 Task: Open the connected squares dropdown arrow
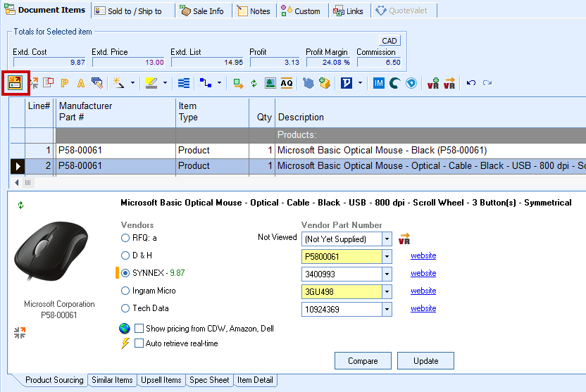coord(219,83)
